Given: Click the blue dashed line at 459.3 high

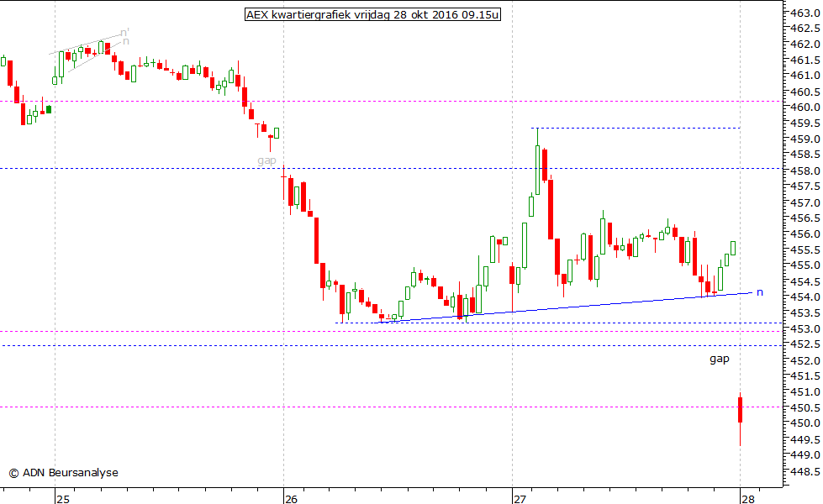Looking at the screenshot, I should [635, 128].
